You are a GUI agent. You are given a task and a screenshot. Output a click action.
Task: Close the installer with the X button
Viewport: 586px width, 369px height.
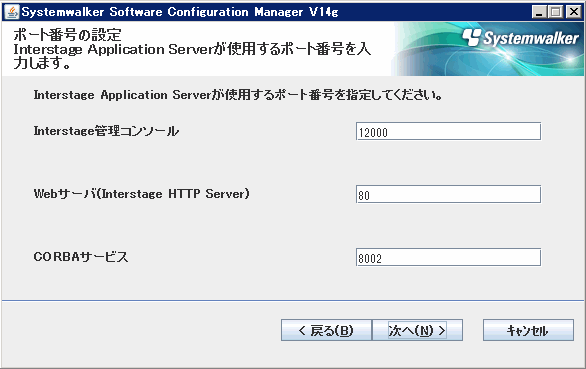[574, 12]
